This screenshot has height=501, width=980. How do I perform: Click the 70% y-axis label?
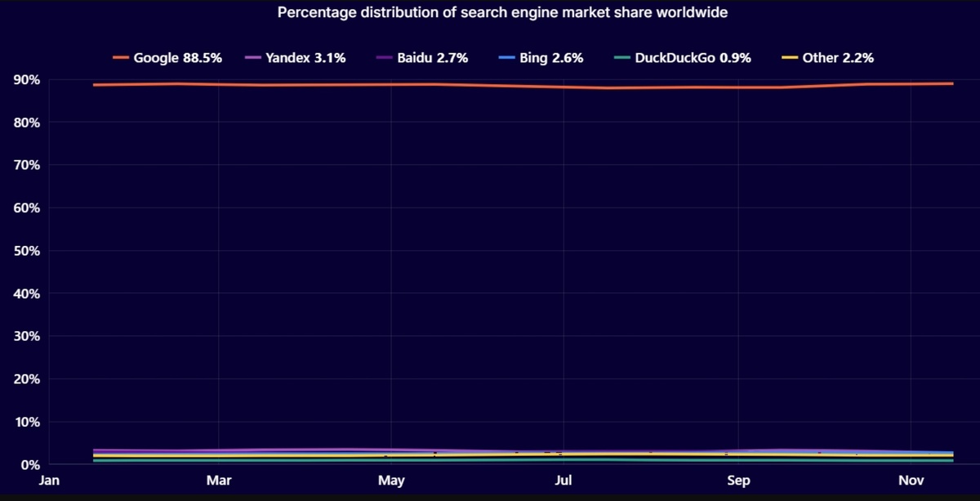click(25, 165)
